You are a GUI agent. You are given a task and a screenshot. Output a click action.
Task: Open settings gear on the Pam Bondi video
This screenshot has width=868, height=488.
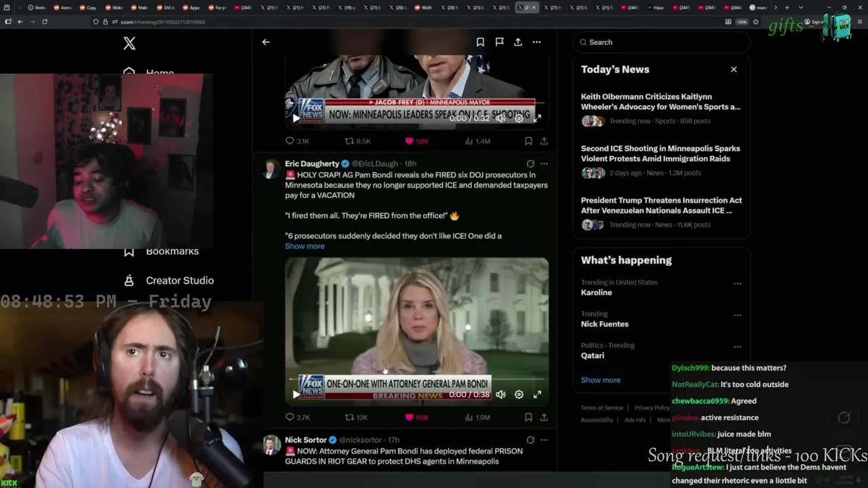[x=519, y=394]
